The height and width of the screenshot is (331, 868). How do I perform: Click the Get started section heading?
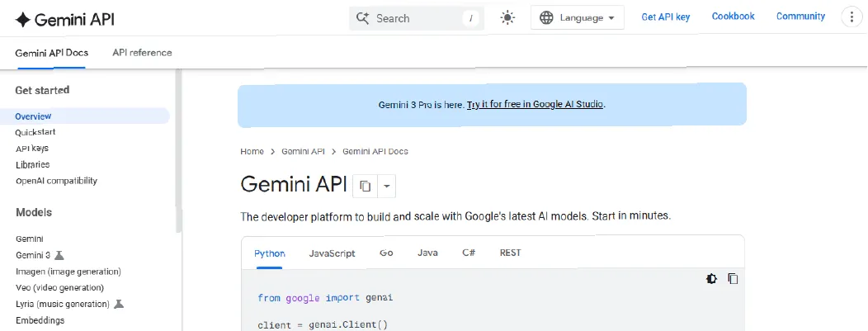(42, 90)
